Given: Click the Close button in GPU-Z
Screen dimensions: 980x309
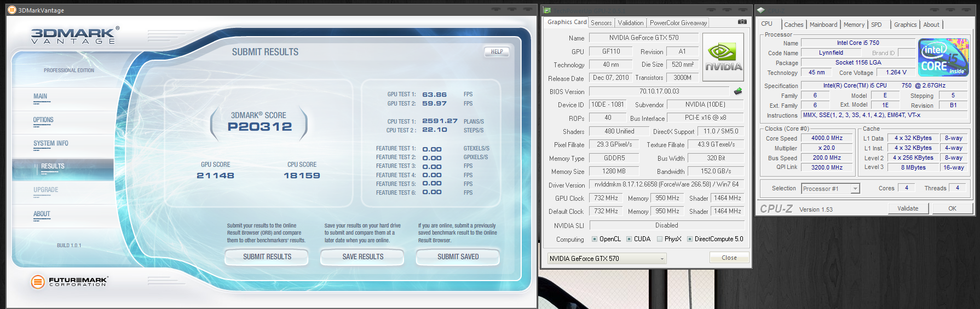Looking at the screenshot, I should [x=729, y=258].
